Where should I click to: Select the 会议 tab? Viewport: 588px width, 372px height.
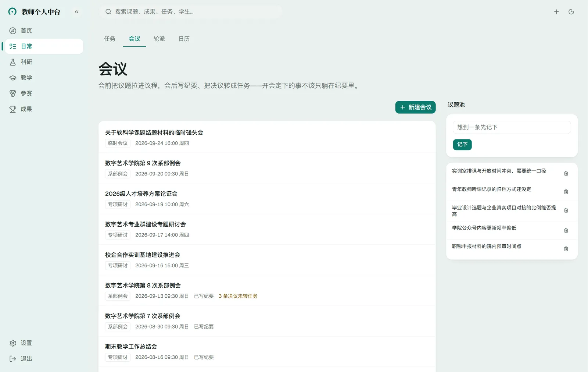tap(135, 39)
